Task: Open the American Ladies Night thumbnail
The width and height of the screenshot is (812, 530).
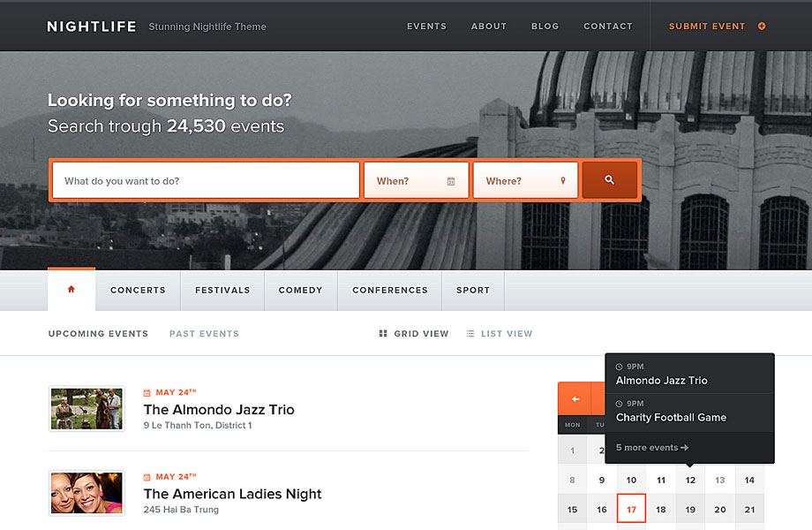Action: [86, 493]
